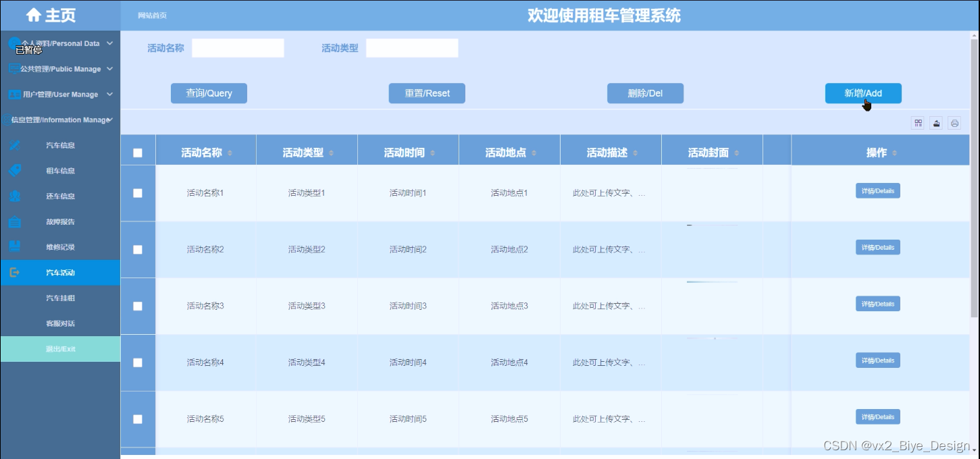Click the print icon above the table

(954, 123)
